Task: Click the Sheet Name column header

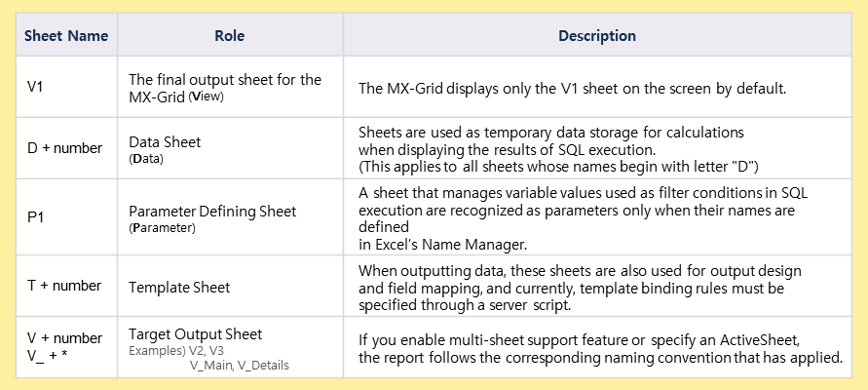Action: coord(65,36)
